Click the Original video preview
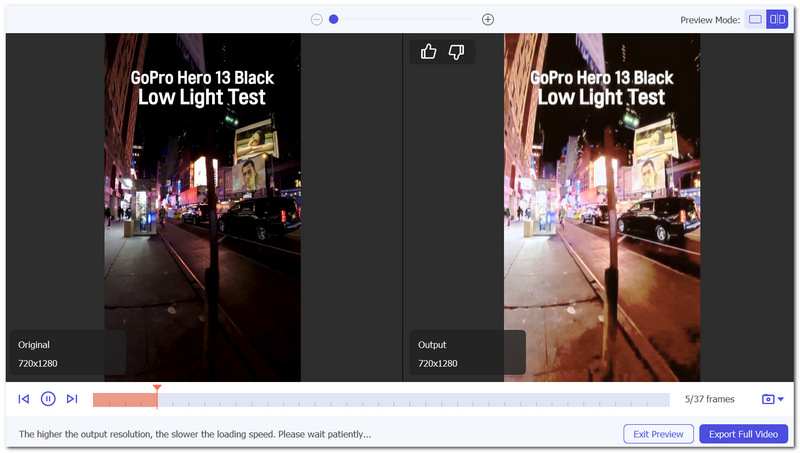800x453 pixels. click(203, 208)
